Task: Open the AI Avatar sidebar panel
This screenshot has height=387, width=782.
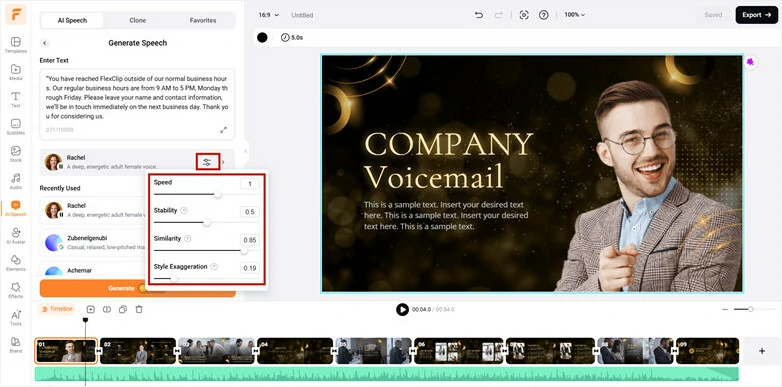Action: coord(15,235)
